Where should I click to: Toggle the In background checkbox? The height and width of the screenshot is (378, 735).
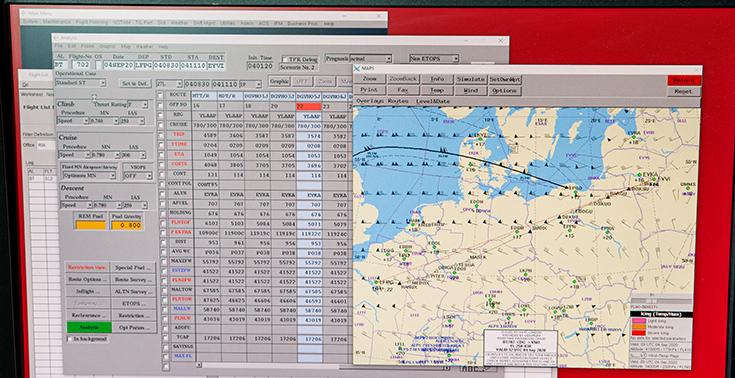pyautogui.click(x=70, y=339)
